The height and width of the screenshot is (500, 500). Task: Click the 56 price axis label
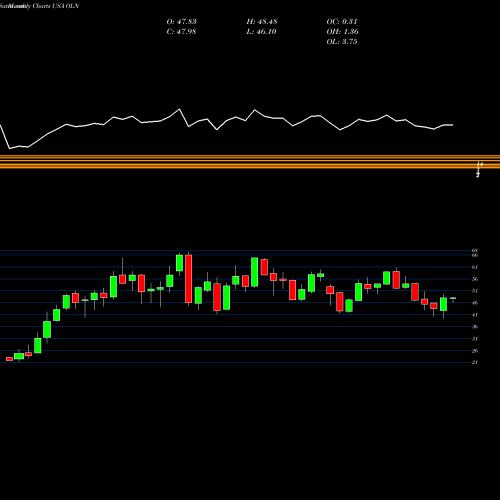tap(475, 279)
